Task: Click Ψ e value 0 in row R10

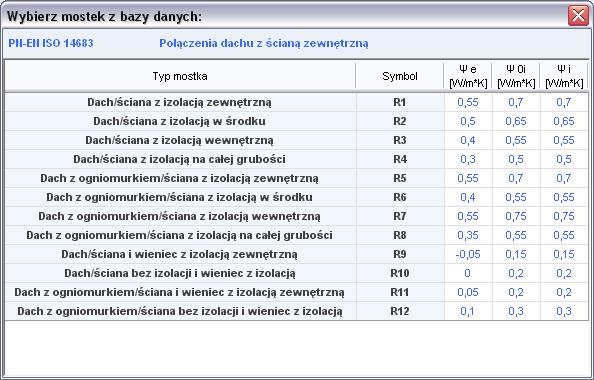Action: point(468,273)
